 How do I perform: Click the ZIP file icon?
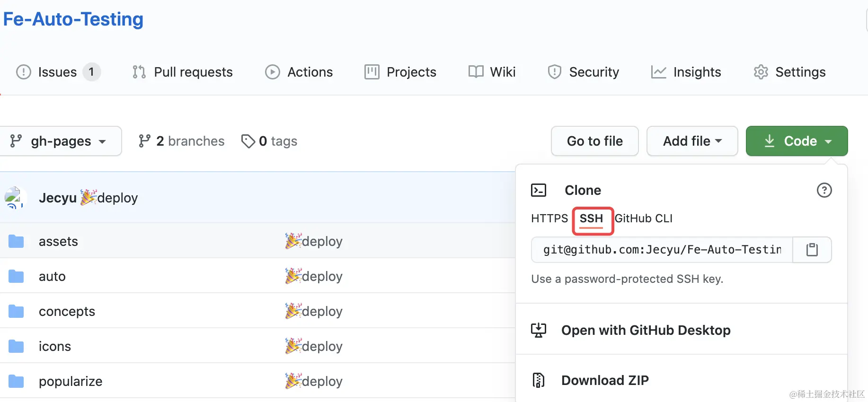[539, 380]
